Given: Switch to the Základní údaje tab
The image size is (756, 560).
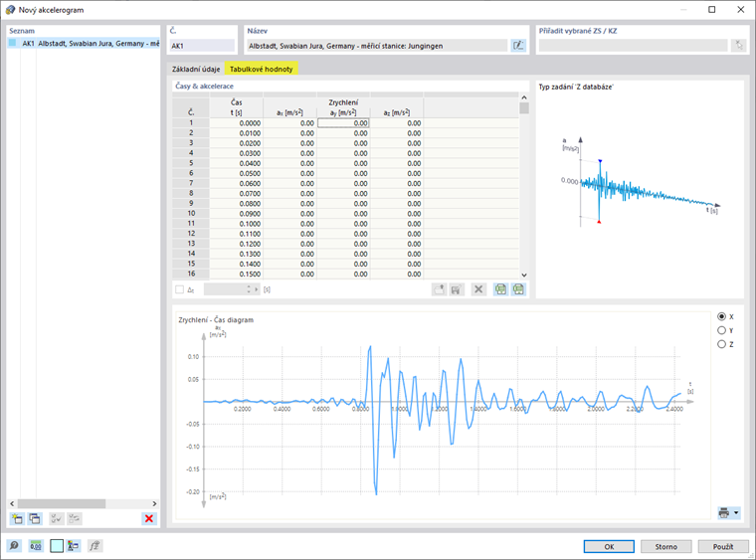Looking at the screenshot, I should click(196, 69).
